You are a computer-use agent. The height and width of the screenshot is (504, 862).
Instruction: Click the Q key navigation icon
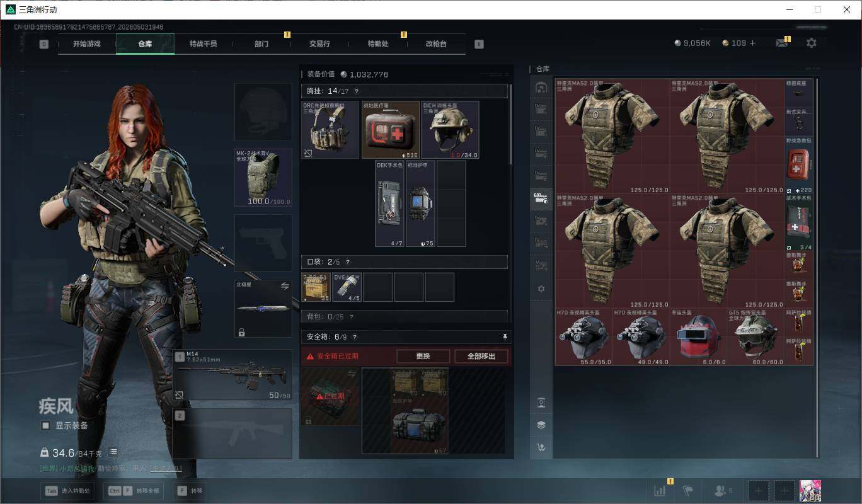click(x=43, y=44)
